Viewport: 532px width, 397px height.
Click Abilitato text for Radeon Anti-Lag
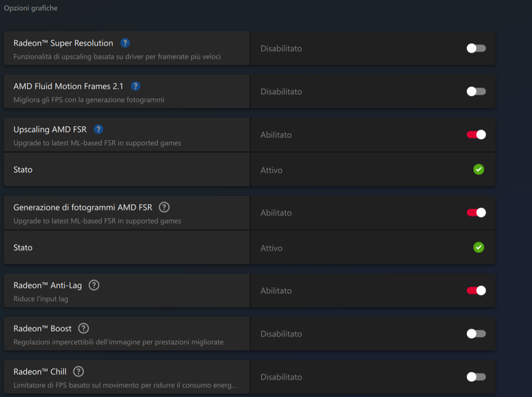[276, 291]
